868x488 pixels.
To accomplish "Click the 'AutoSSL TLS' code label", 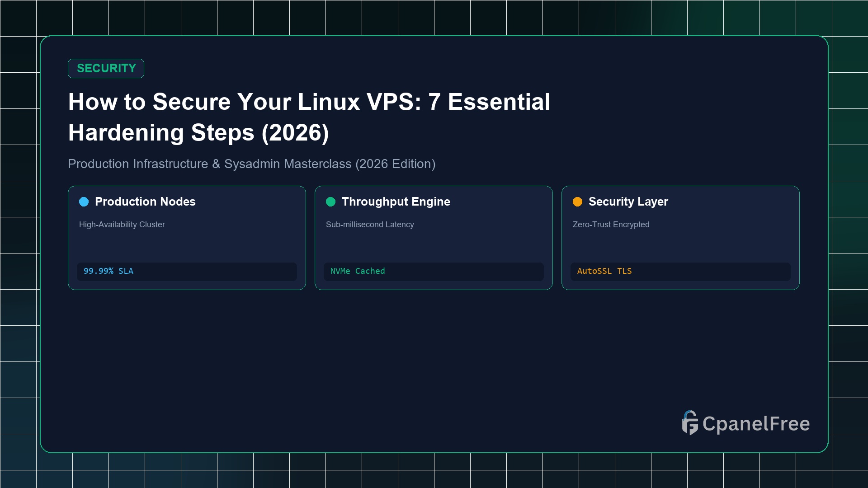I will 604,271.
